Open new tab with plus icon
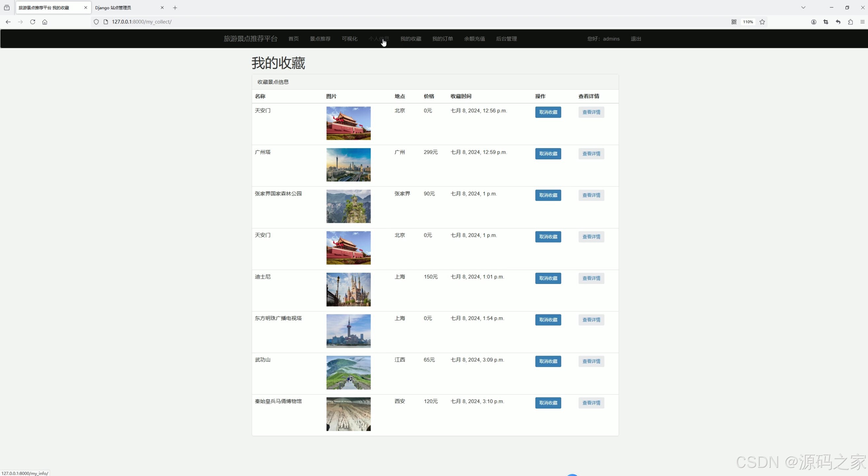The image size is (868, 476). pos(175,8)
